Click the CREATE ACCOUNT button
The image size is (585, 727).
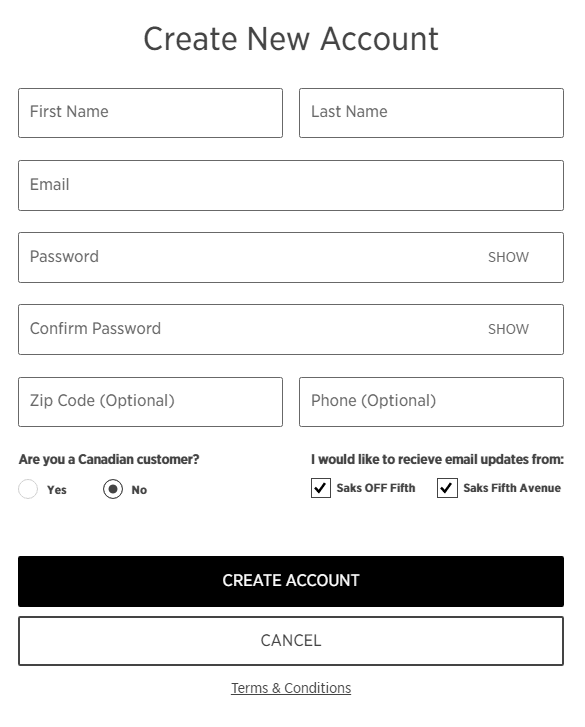[x=291, y=581]
